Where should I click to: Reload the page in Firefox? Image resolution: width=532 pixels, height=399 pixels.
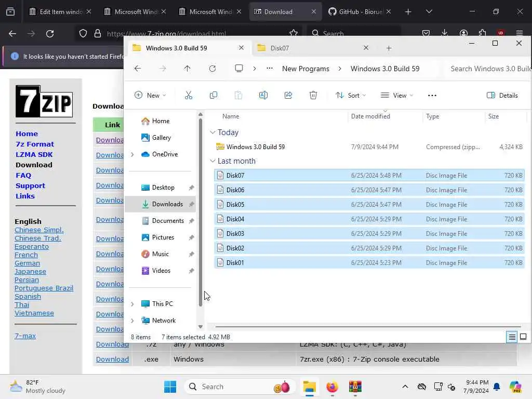pyautogui.click(x=50, y=34)
